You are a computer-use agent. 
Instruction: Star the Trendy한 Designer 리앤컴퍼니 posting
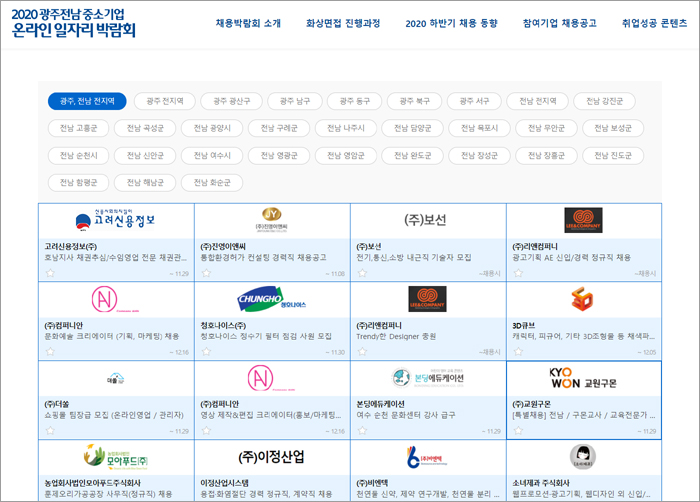362,351
